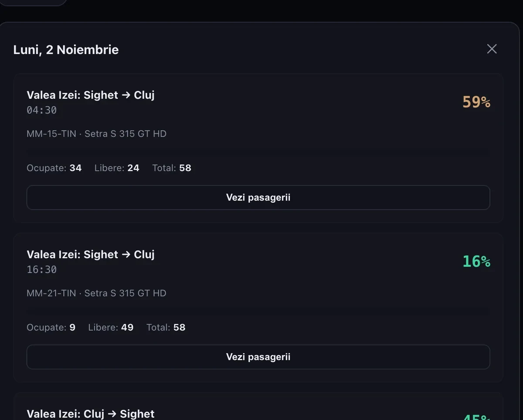Select the Sighet → Cluj title above 04:30

click(x=91, y=95)
